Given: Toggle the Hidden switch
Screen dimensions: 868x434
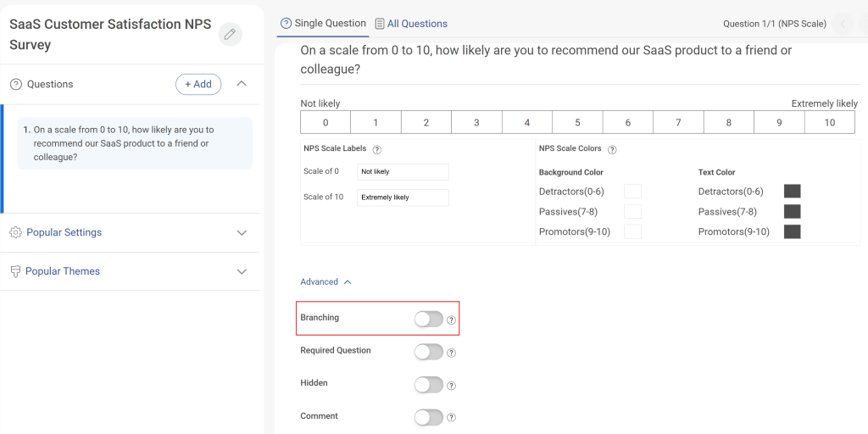Looking at the screenshot, I should (429, 384).
